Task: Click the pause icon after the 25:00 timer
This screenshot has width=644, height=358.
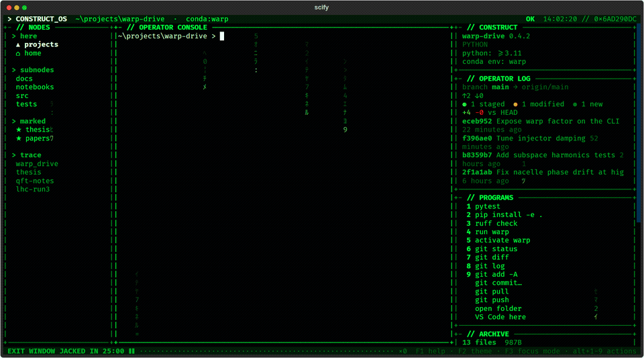Action: point(131,351)
